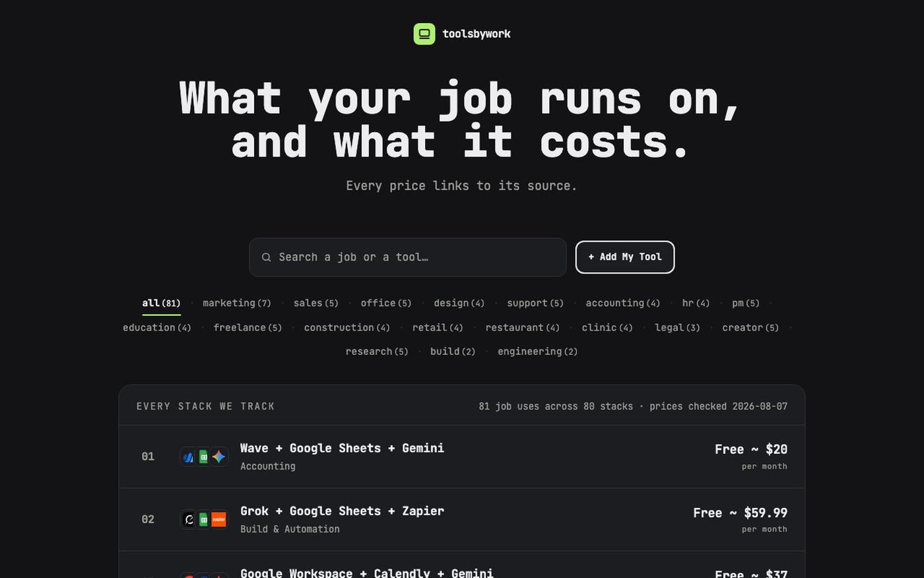This screenshot has height=578, width=924.
Task: Click the Google Sheets icon in row 01
Action: [204, 456]
